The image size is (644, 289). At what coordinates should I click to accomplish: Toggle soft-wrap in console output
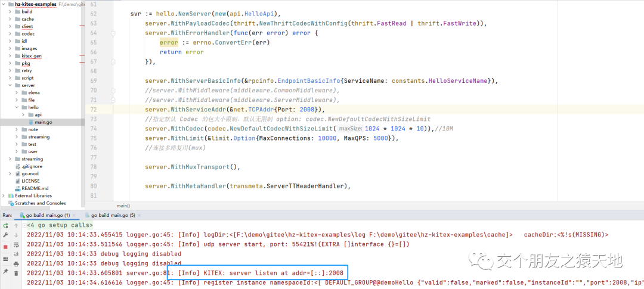click(x=16, y=245)
